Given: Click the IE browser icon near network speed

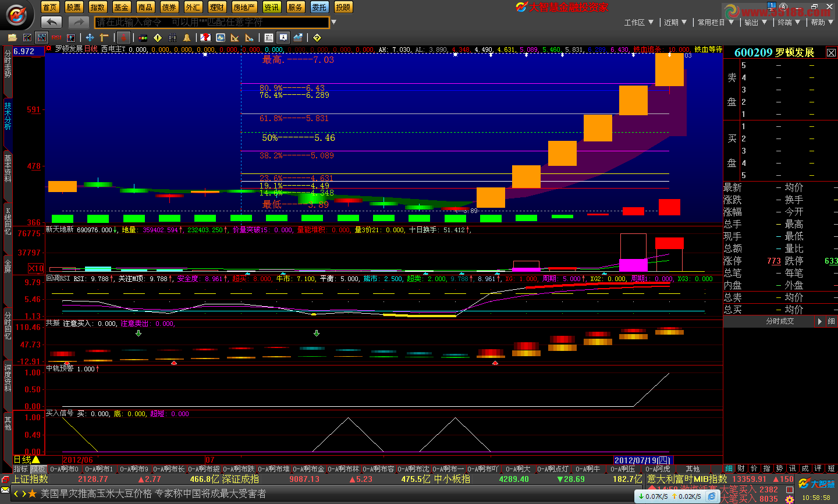Looking at the screenshot, I should tap(712, 496).
